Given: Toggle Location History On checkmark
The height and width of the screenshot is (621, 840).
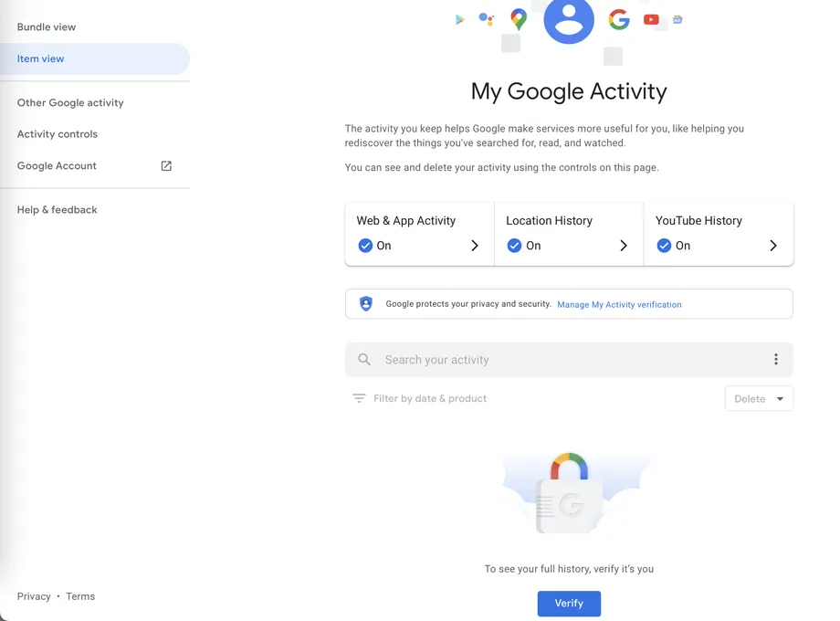Looking at the screenshot, I should click(514, 246).
